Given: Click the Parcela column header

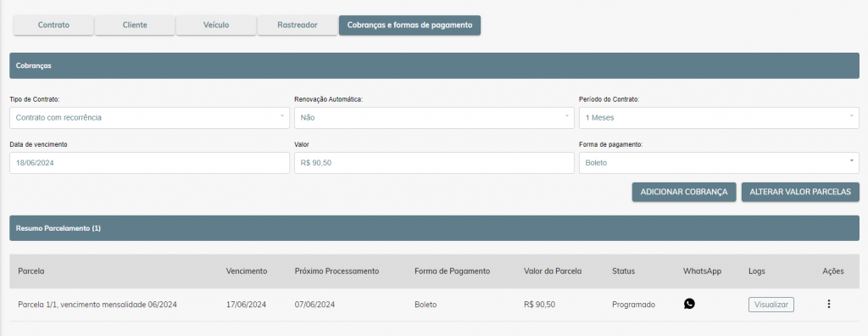Looking at the screenshot, I should pyautogui.click(x=31, y=272).
